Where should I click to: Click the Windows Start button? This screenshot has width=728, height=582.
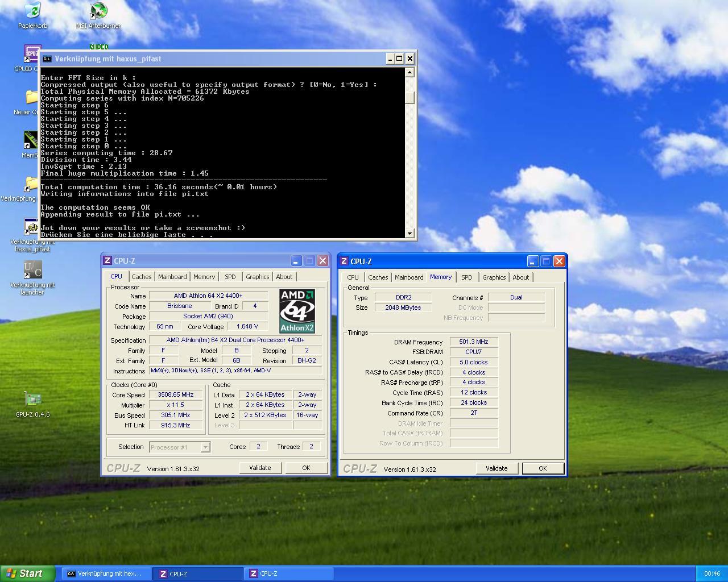pyautogui.click(x=28, y=573)
